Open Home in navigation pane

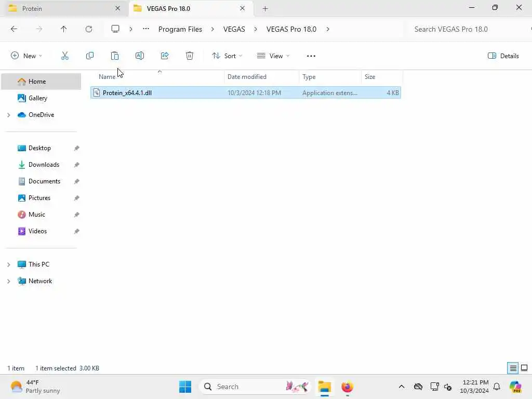coord(41,82)
